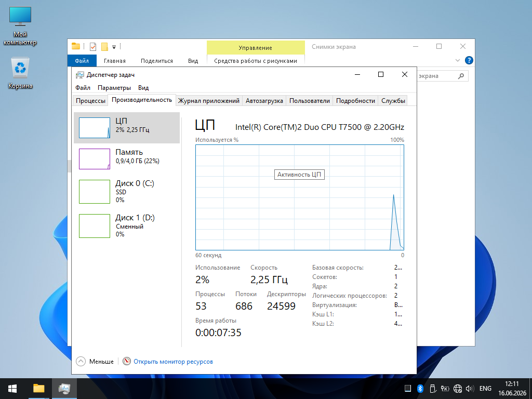Click Explorer new folder quick-access icon

[x=104, y=46]
